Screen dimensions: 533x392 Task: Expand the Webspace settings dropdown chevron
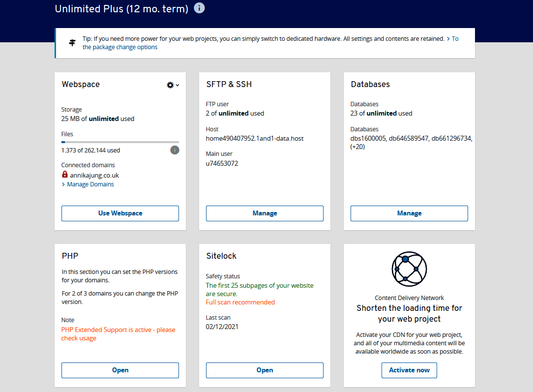click(x=178, y=85)
